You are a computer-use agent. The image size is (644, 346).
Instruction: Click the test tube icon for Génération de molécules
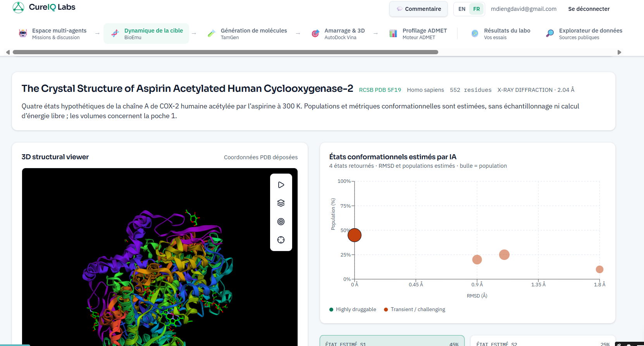[x=211, y=34]
